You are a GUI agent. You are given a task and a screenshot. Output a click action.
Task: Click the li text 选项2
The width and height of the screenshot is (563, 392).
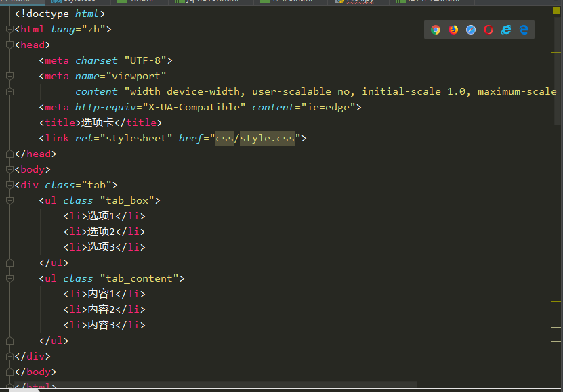[x=101, y=232]
